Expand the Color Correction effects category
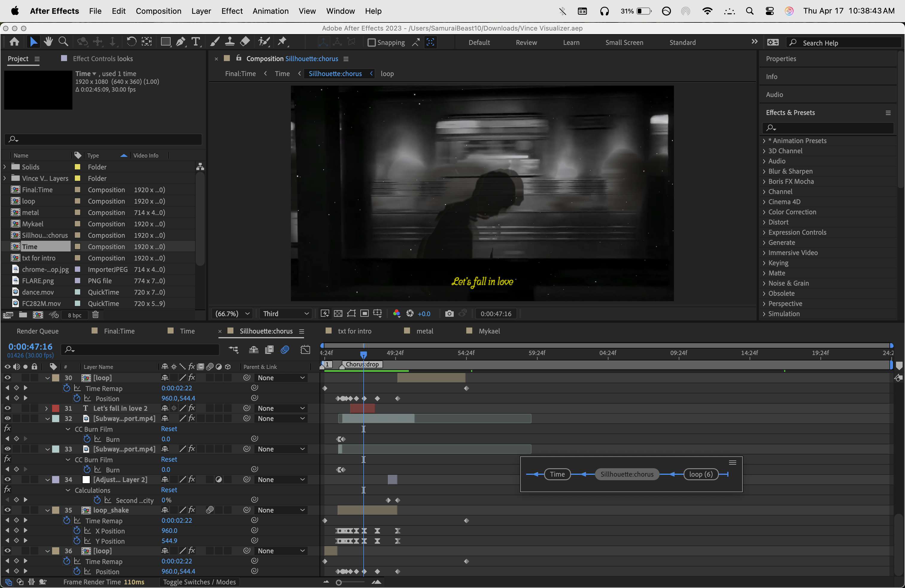This screenshot has height=588, width=905. [x=764, y=212]
